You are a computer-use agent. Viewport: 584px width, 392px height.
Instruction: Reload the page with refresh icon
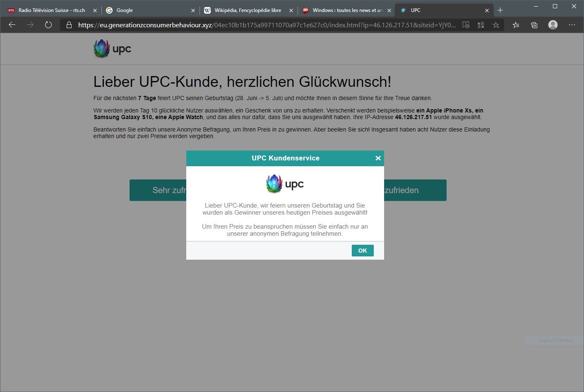pyautogui.click(x=48, y=25)
